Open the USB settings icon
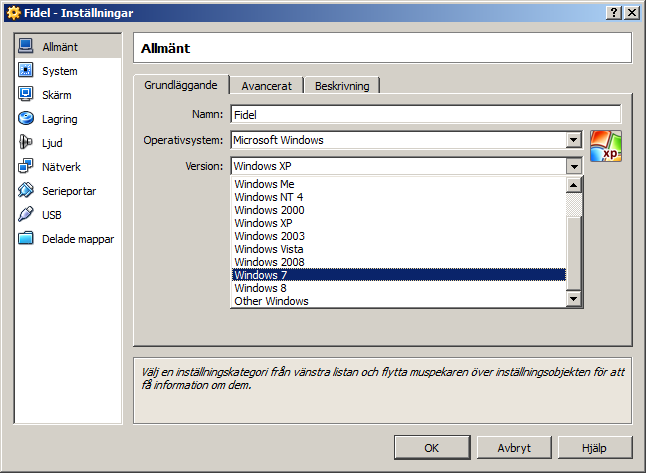The image size is (646, 473). (x=26, y=215)
